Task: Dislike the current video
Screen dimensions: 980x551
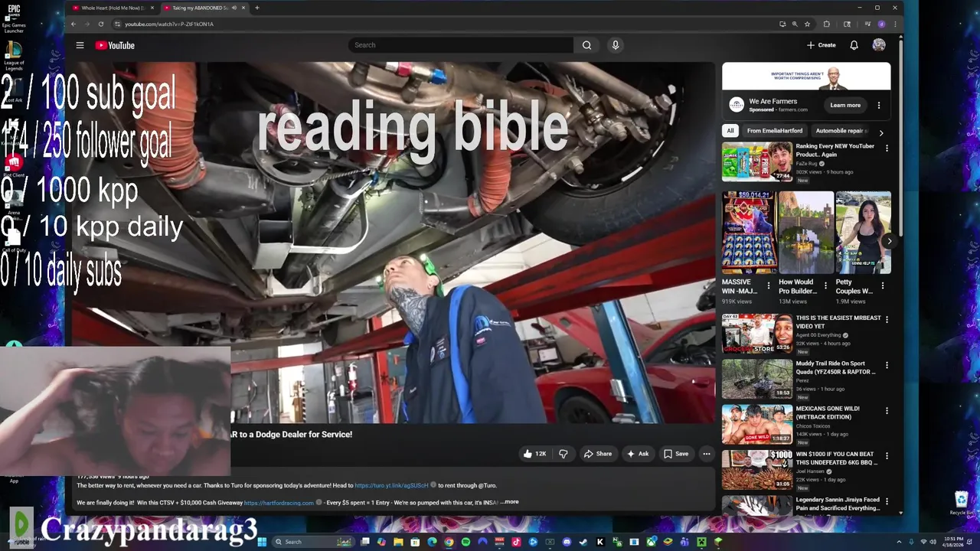Action: (563, 454)
